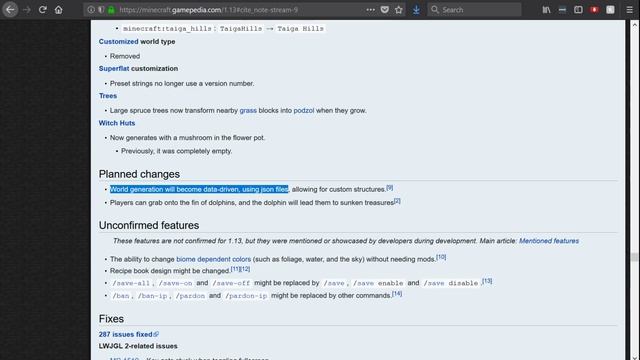The height and width of the screenshot is (360, 640).
Task: Open the Mentioned features main article
Action: click(x=549, y=241)
